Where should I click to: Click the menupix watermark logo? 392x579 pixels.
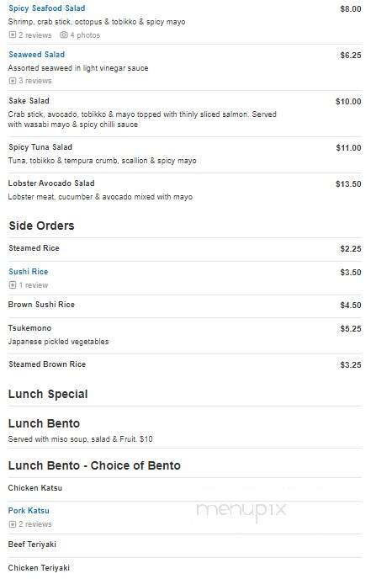241,510
